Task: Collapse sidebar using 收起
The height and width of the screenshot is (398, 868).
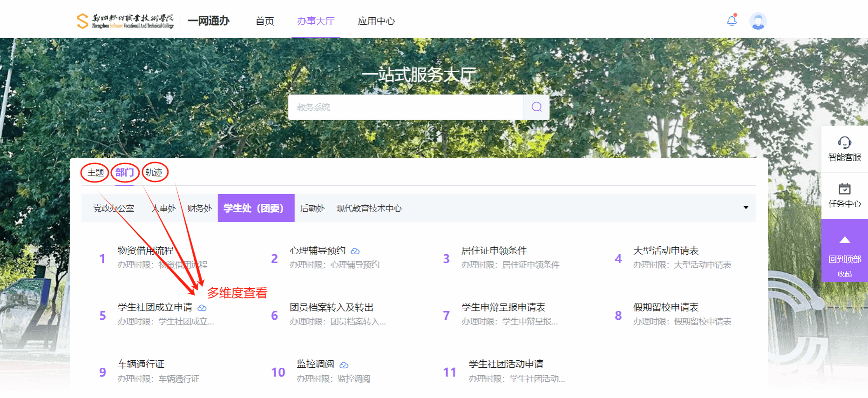Action: [x=844, y=274]
